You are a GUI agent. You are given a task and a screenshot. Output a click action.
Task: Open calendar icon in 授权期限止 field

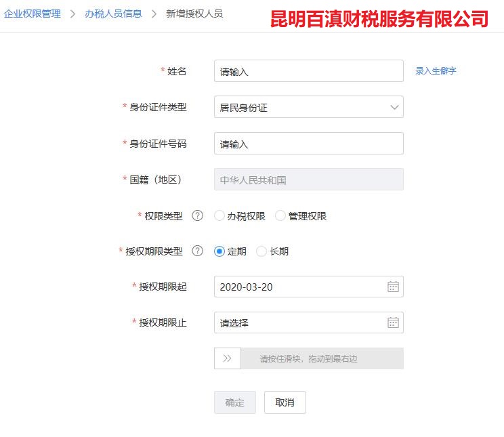point(393,322)
